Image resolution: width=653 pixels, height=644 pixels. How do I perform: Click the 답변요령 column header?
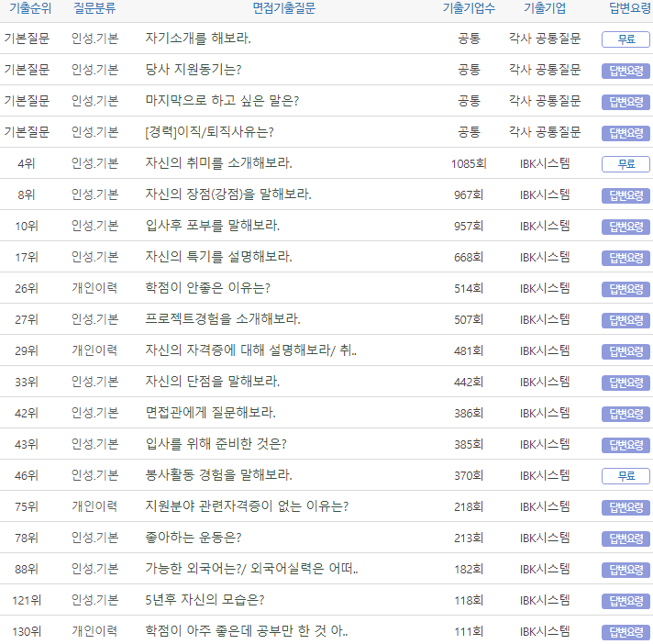pos(625,8)
